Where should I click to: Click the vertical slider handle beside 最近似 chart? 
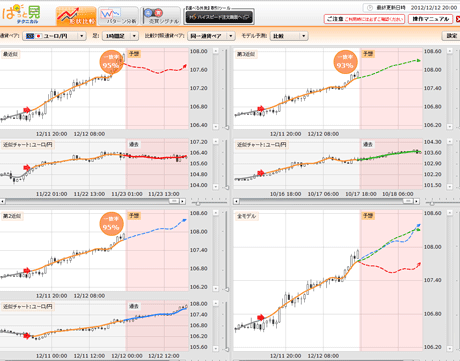227,127
